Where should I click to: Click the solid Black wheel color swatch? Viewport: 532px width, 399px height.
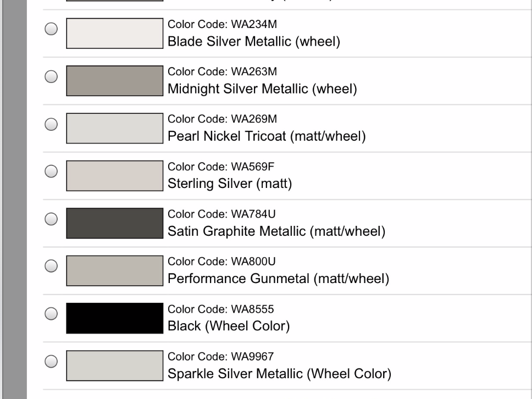click(114, 318)
